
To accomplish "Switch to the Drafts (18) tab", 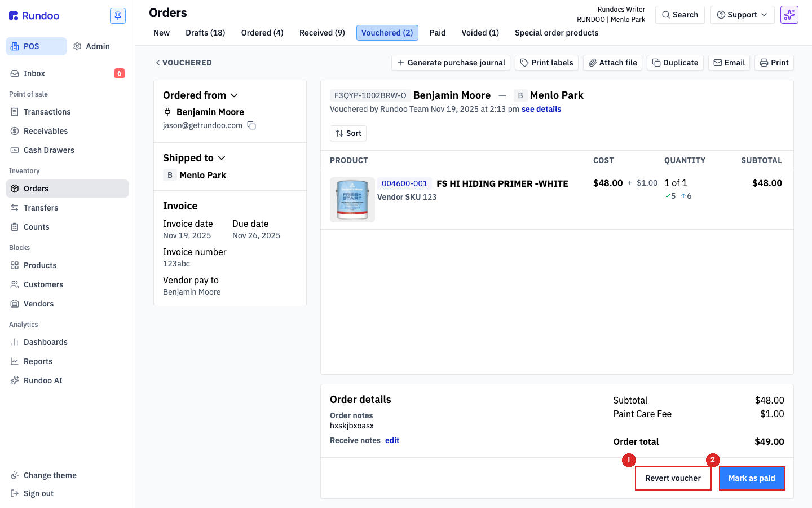I will click(205, 33).
